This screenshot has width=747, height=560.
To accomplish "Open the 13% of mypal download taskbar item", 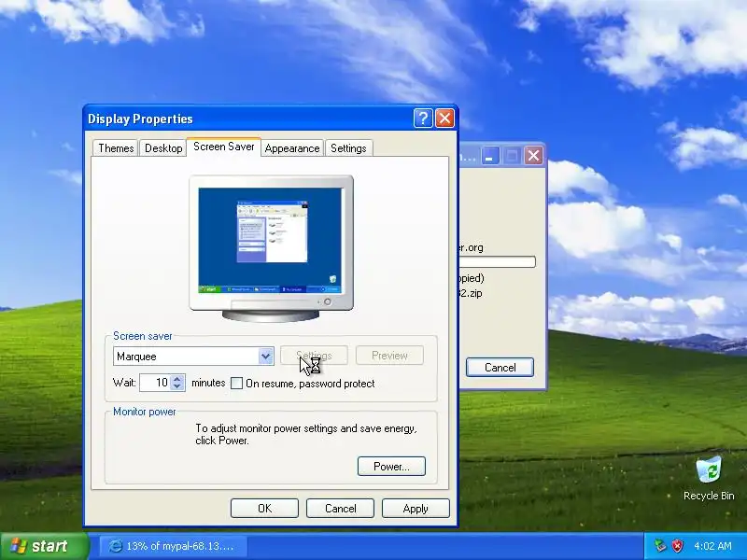I will (x=173, y=546).
